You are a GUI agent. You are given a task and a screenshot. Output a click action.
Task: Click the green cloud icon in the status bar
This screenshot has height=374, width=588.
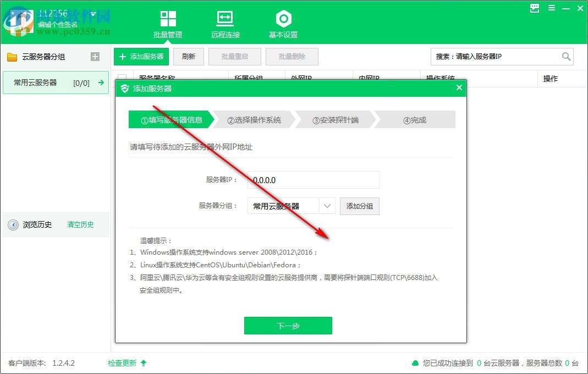click(415, 363)
